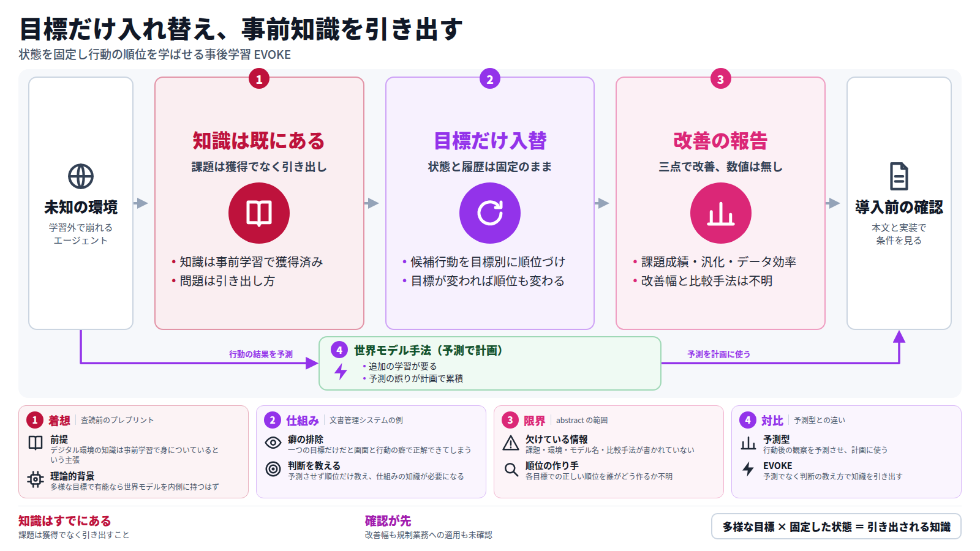Click the document icon above 導入前の確認

pos(899,176)
